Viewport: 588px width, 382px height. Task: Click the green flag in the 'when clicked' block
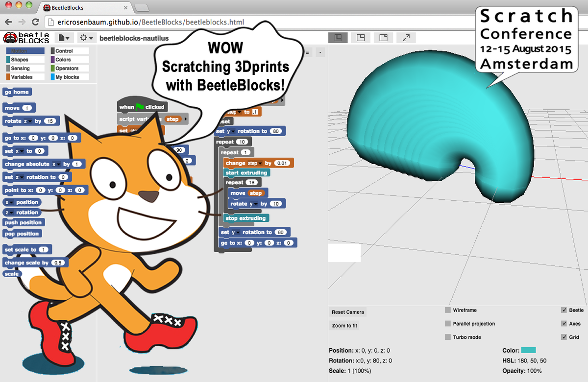pos(140,107)
